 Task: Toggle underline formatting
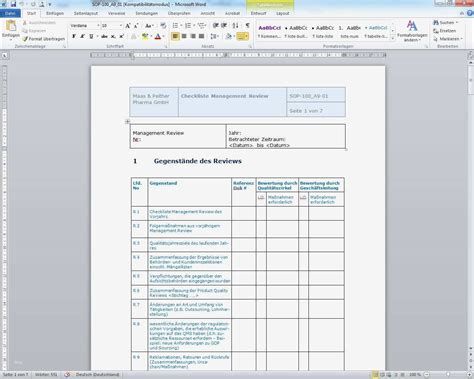[91, 36]
